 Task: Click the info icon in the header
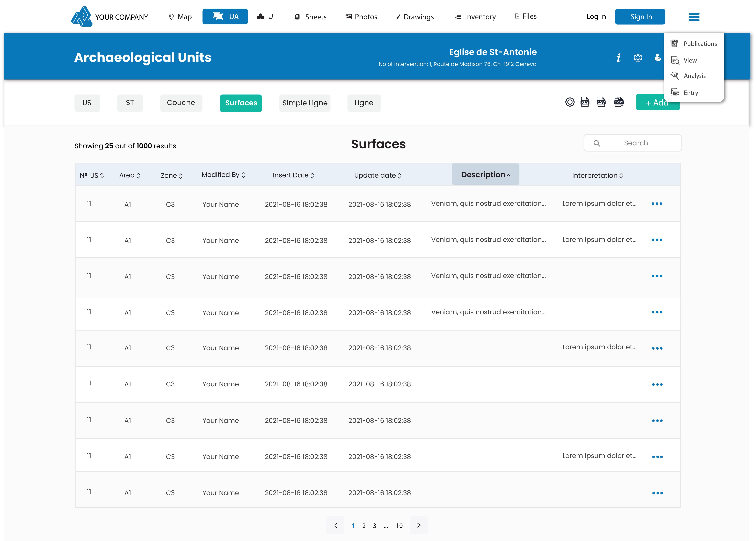coord(618,57)
